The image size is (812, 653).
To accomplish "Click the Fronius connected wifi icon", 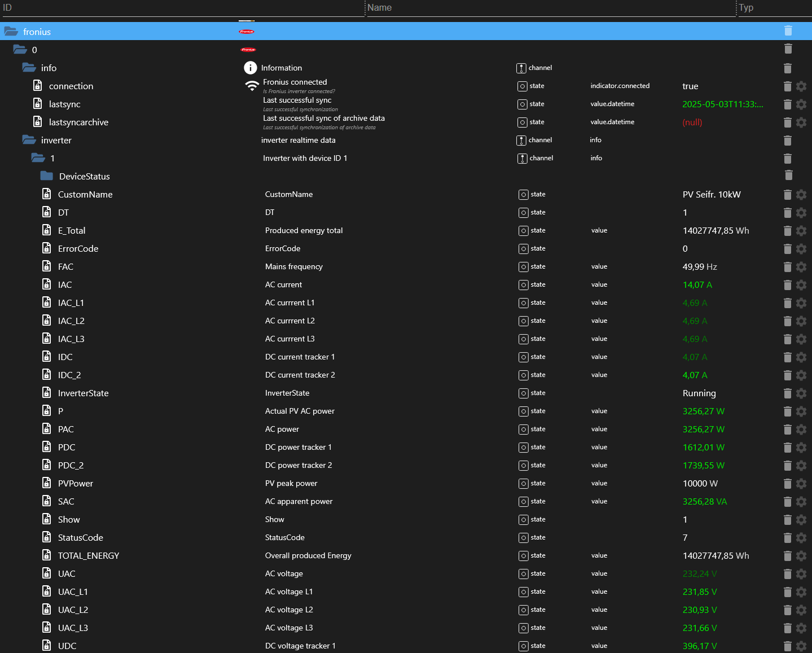I will pos(252,86).
